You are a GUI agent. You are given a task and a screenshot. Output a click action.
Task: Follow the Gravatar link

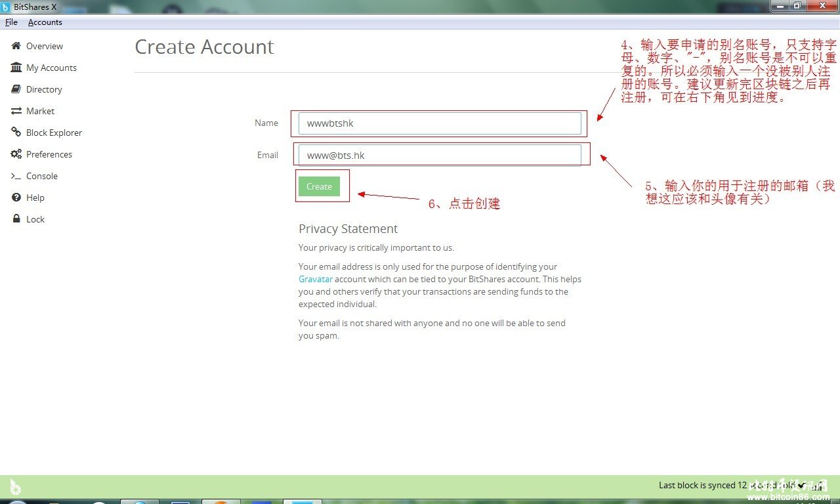pos(315,279)
